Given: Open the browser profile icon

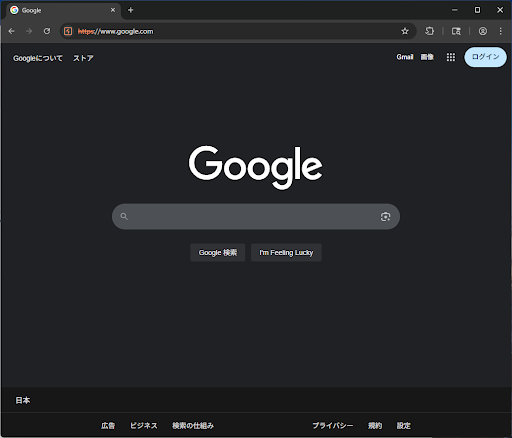Looking at the screenshot, I should (483, 31).
